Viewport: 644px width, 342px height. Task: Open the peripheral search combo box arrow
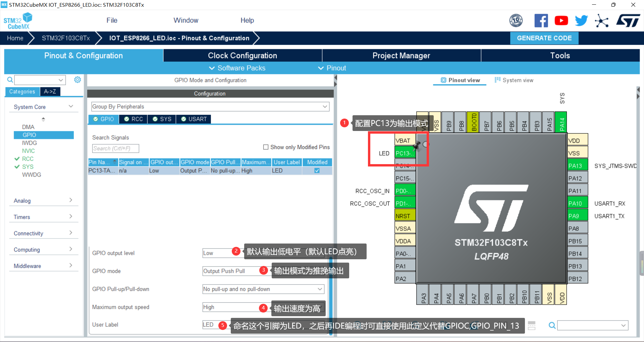point(61,80)
